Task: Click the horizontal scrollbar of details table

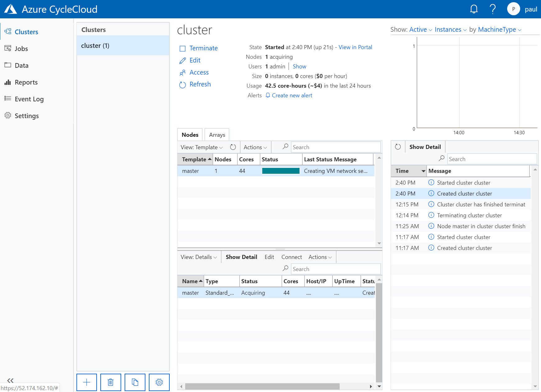Action: (262, 386)
